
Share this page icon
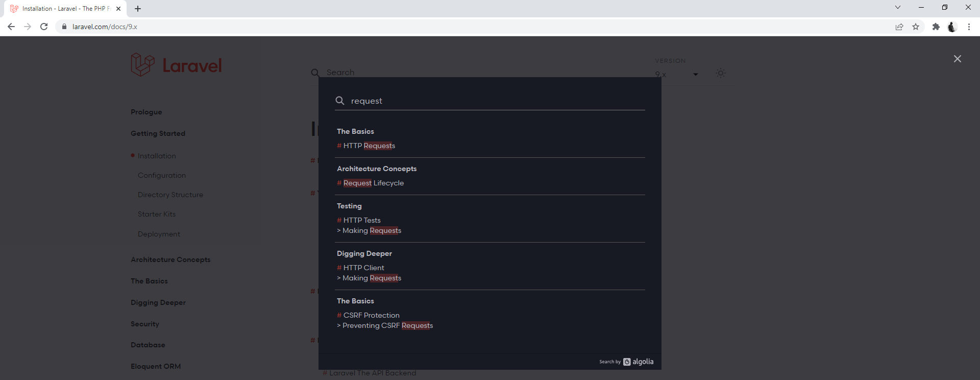pos(899,27)
